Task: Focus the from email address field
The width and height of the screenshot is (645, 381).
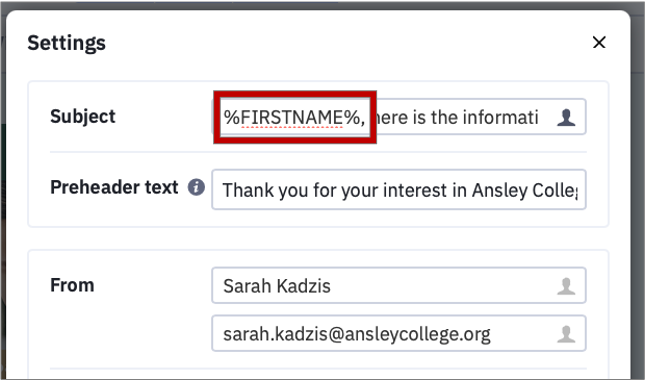Action: coord(399,333)
